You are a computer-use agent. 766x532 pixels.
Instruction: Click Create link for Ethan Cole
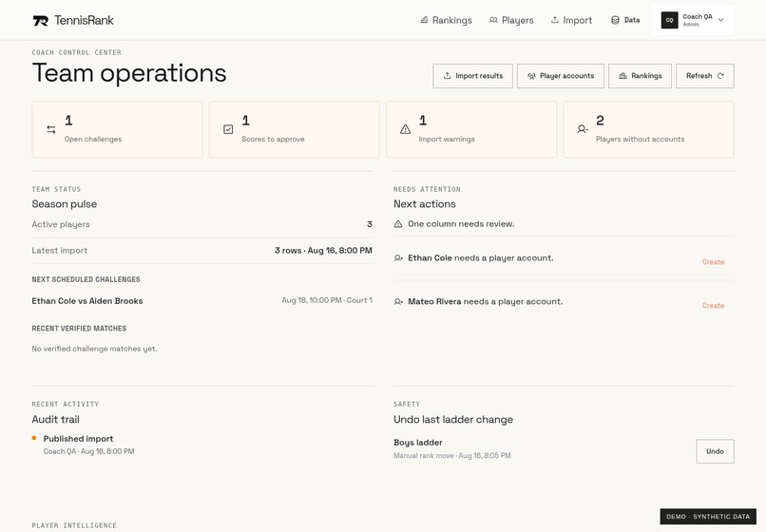click(713, 262)
